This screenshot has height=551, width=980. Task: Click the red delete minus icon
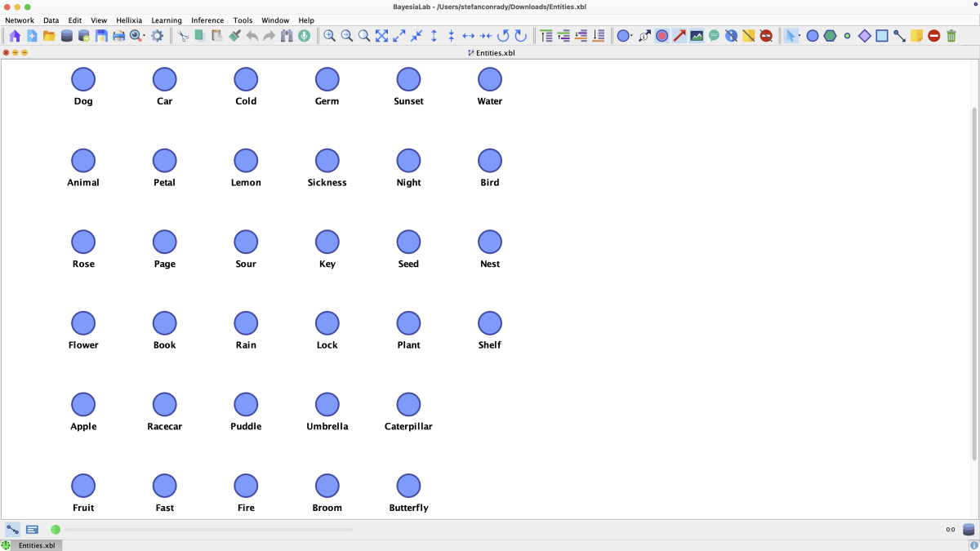934,36
